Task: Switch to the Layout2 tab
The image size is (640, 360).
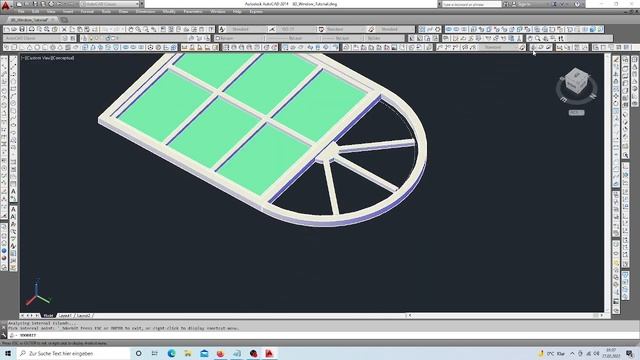Action: 84,316
